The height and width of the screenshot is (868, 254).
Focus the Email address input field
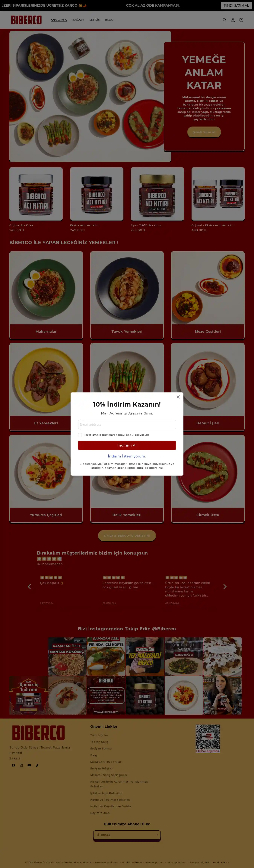pos(127,424)
